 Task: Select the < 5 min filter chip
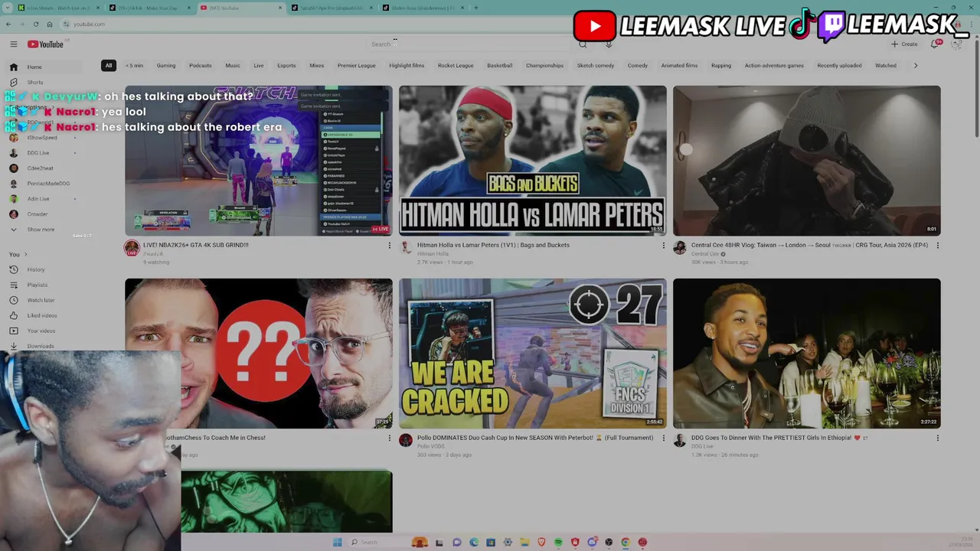(x=134, y=66)
